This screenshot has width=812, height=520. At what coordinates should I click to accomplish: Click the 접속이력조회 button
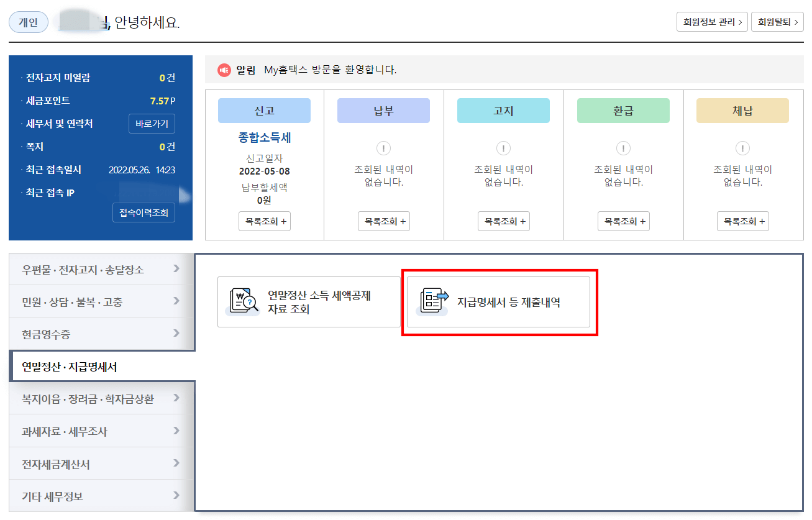[x=144, y=212]
